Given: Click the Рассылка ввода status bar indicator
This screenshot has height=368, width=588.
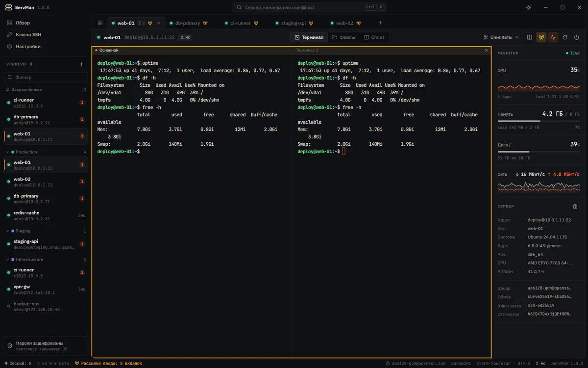Looking at the screenshot, I should [x=108, y=364].
